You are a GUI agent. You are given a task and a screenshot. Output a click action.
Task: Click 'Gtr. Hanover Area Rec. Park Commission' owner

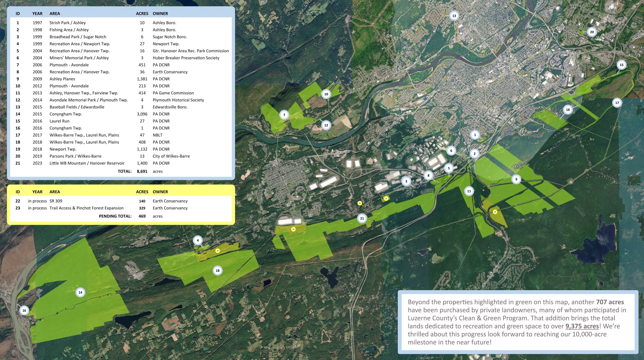[191, 51]
